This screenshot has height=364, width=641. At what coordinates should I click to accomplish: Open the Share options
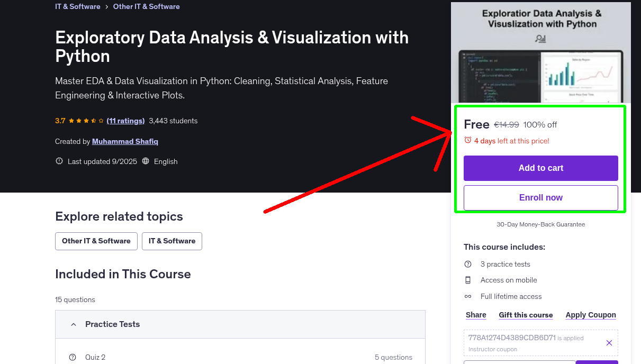(475, 315)
